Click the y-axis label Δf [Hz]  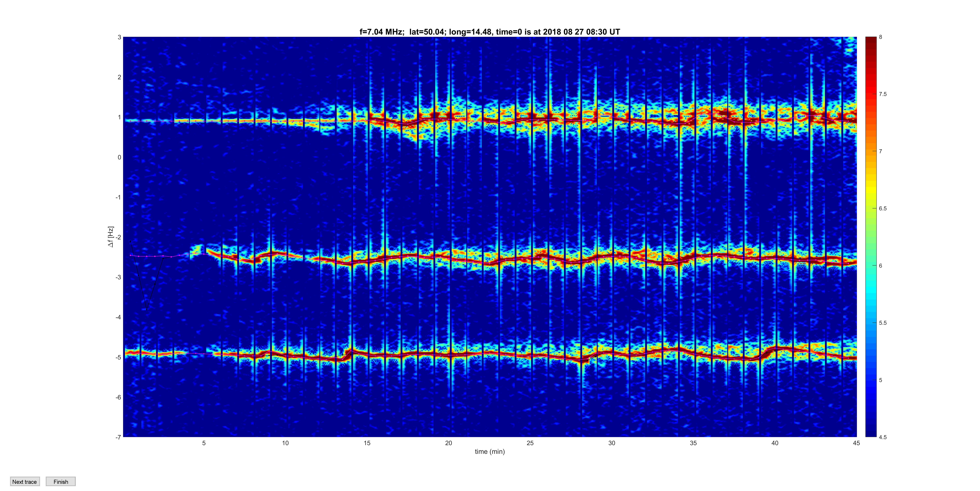pyautogui.click(x=111, y=237)
